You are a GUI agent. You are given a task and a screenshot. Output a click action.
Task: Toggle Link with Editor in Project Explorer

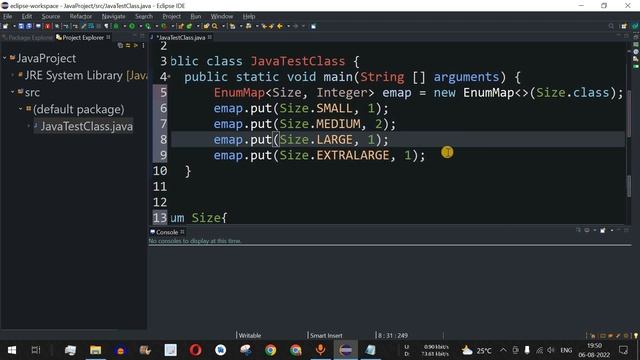coord(128,45)
